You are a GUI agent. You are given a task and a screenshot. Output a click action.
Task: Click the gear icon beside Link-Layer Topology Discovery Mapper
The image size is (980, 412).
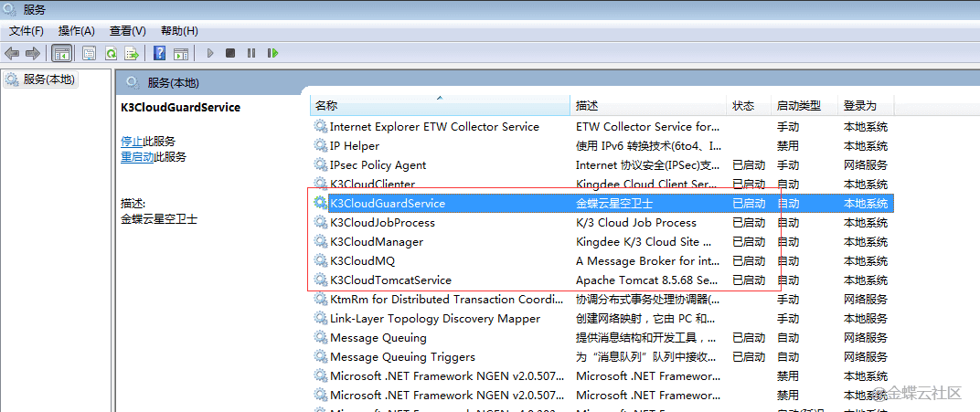coord(320,318)
